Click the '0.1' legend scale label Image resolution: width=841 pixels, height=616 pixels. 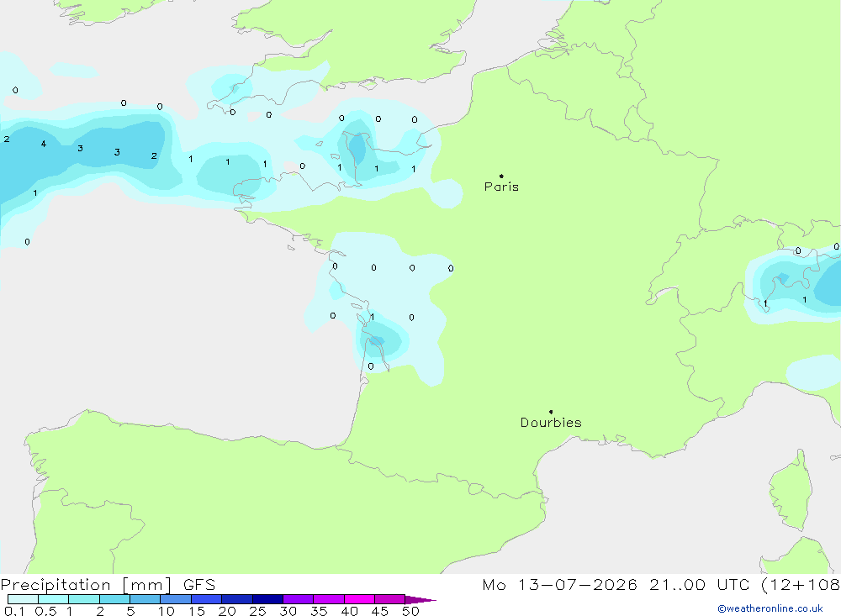(14, 611)
